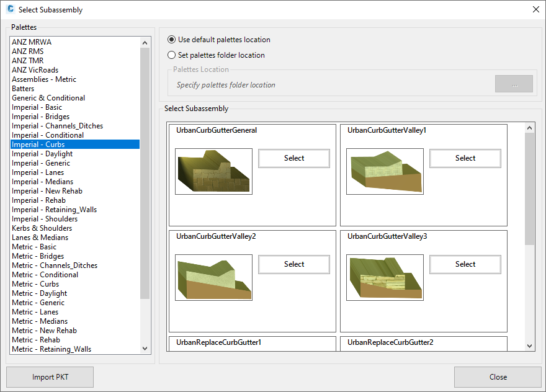Click the UrbanCurbGutterGeneral preview thumbnail
Viewport: 546px width, 392px height.
point(214,171)
